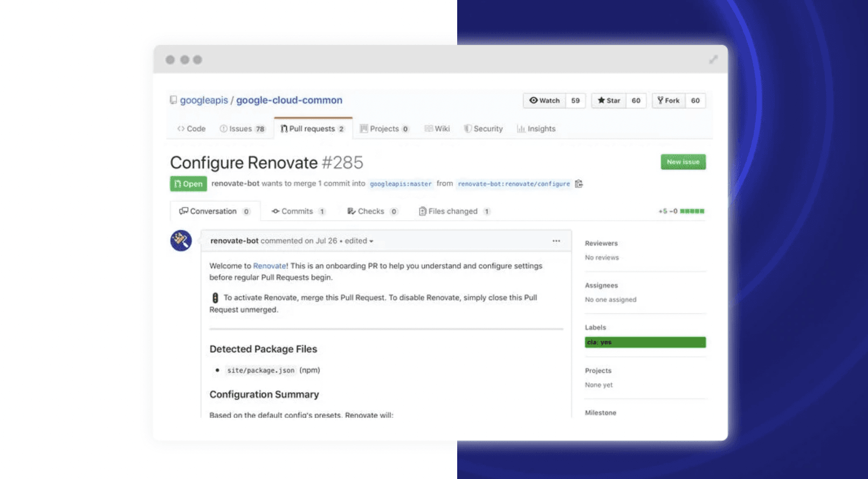The image size is (868, 479).
Task: Click the repository book icon
Action: coord(174,100)
